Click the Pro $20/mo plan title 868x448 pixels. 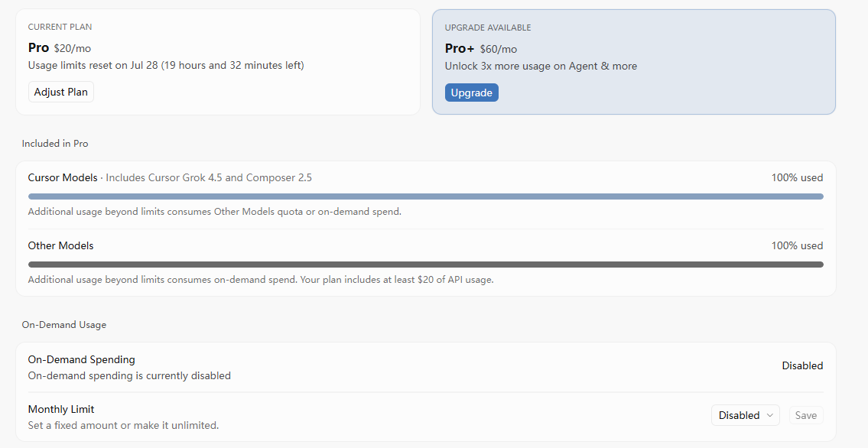pyautogui.click(x=59, y=48)
